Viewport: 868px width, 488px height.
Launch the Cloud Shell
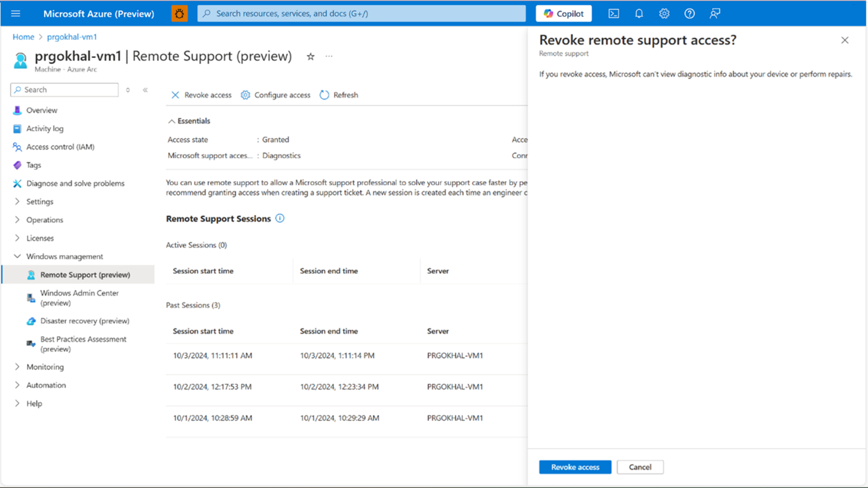click(x=613, y=13)
